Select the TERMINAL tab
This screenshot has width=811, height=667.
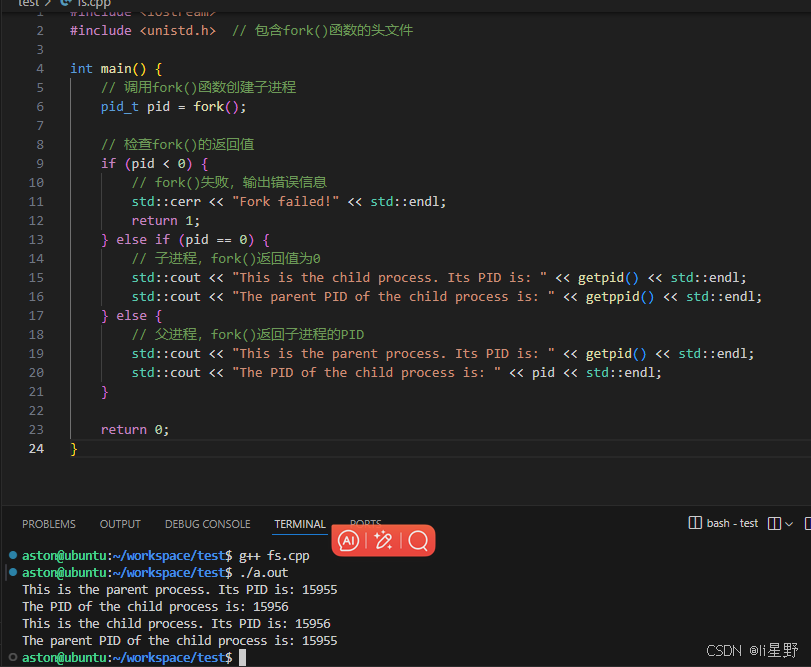[300, 524]
